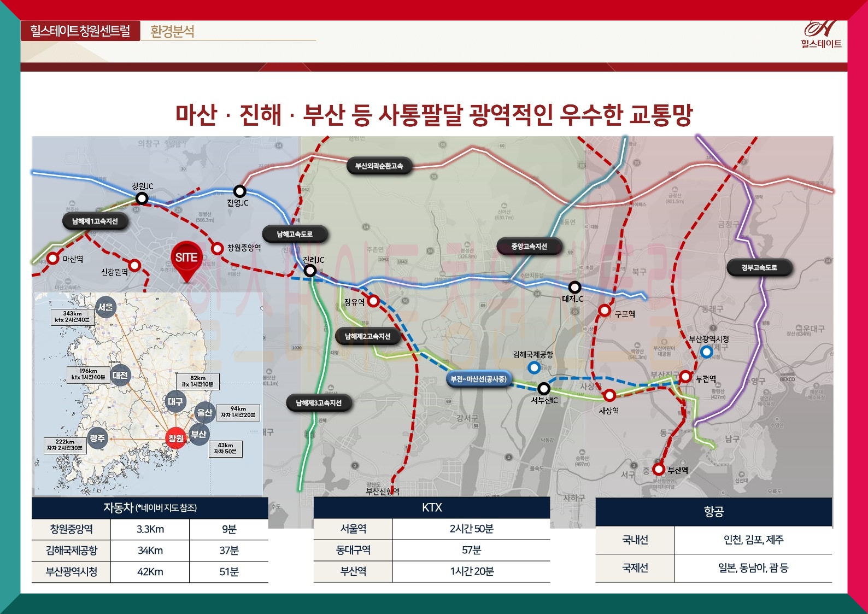Screen dimensions: 868x614
Task: Select the 부전역 station marker
Action: (685, 376)
